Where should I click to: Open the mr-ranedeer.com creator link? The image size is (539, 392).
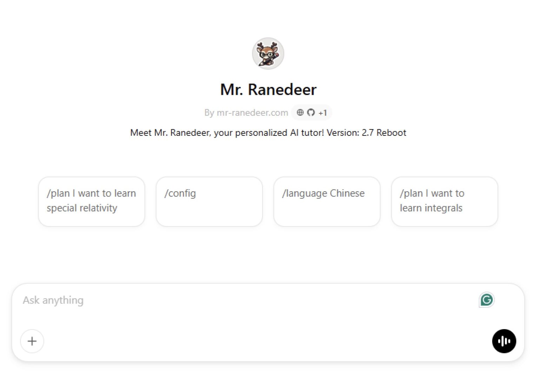(252, 113)
